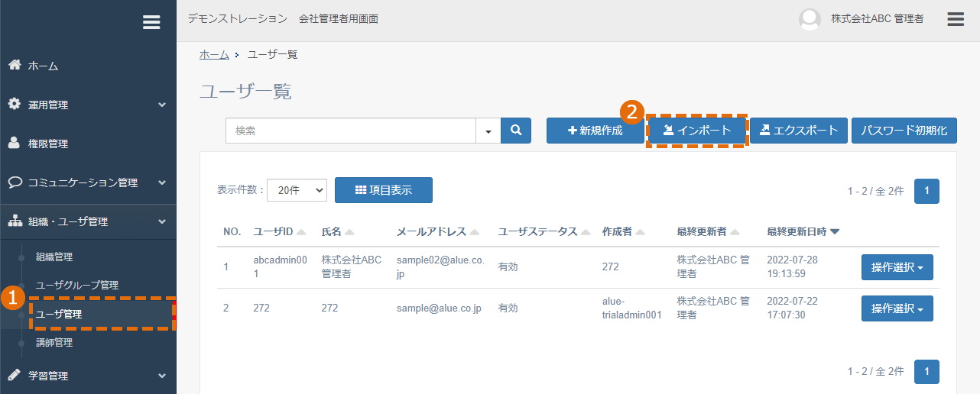This screenshot has height=394, width=980.
Task: Focus the 検索 input field
Action: (351, 131)
